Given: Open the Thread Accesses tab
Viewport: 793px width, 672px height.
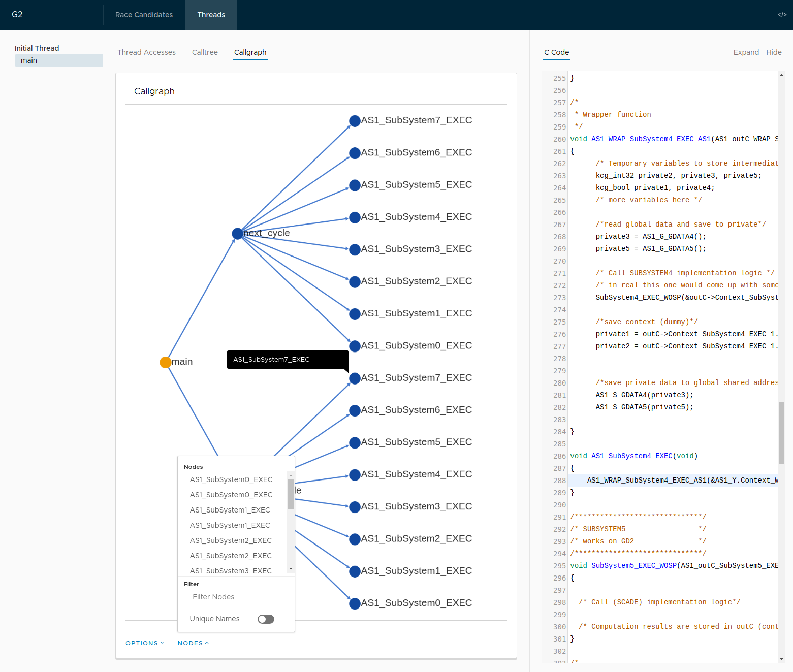Looking at the screenshot, I should coord(146,52).
